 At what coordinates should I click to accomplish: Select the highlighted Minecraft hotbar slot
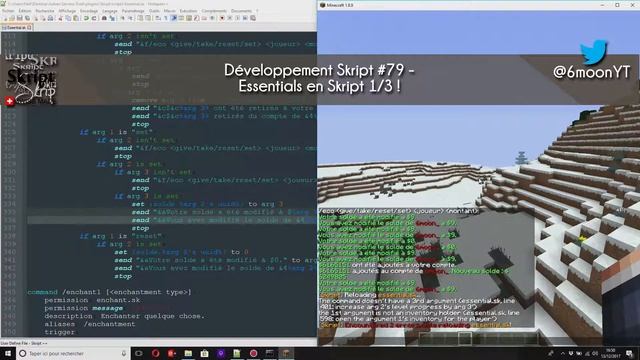[x=464, y=338]
